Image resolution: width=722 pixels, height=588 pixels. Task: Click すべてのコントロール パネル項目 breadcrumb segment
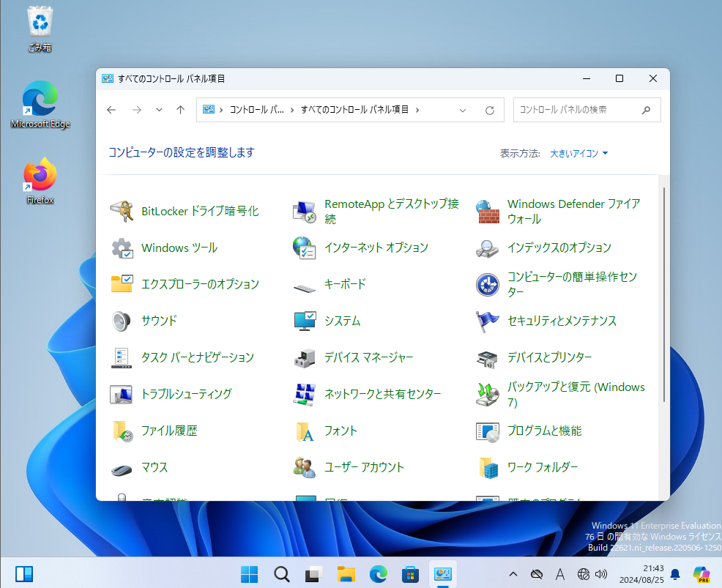pos(354,110)
